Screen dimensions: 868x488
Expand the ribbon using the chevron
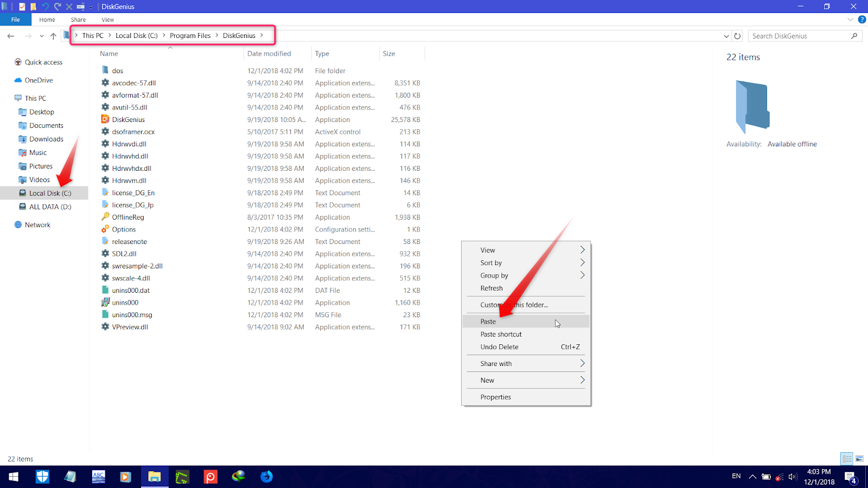point(850,20)
